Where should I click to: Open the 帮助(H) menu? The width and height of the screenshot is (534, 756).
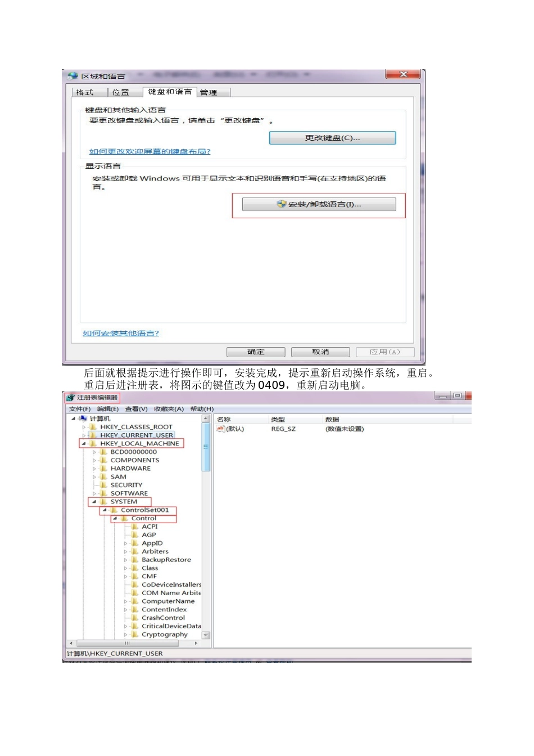pyautogui.click(x=202, y=409)
